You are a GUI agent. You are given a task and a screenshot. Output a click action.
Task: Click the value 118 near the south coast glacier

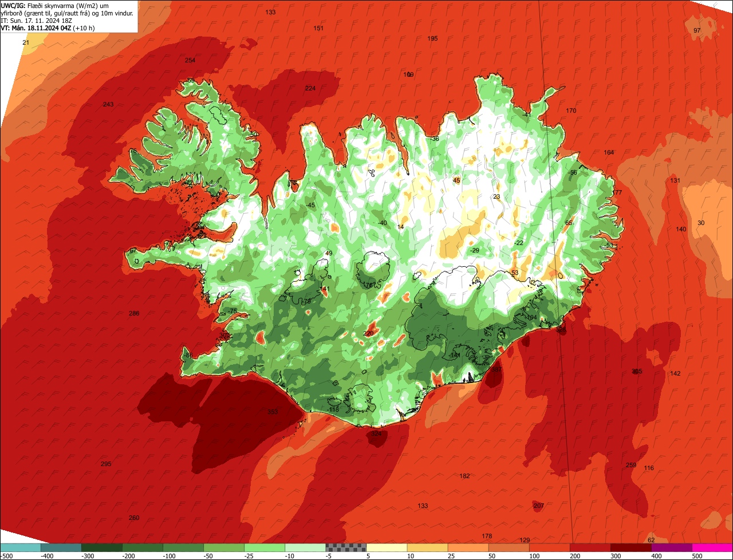(x=334, y=409)
